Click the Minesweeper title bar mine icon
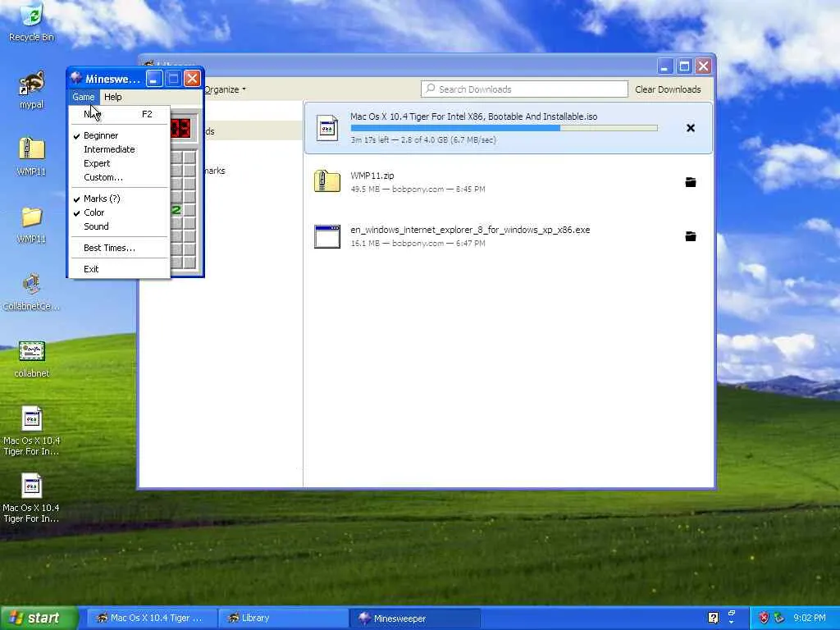The width and height of the screenshot is (840, 630). tap(76, 79)
